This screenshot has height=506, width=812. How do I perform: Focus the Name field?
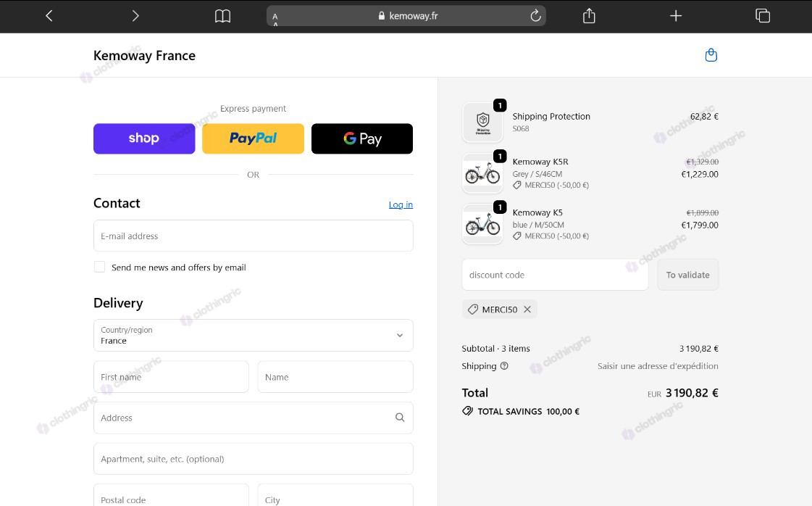click(x=335, y=377)
